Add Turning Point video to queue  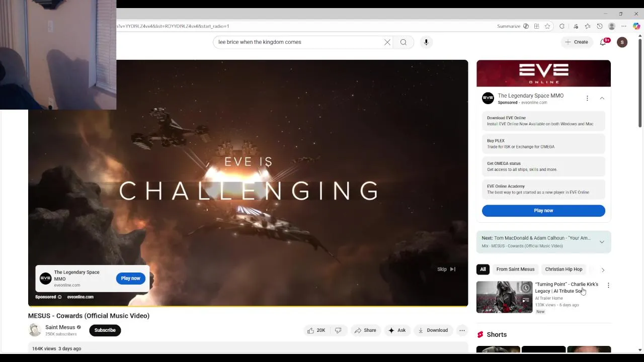(x=526, y=301)
